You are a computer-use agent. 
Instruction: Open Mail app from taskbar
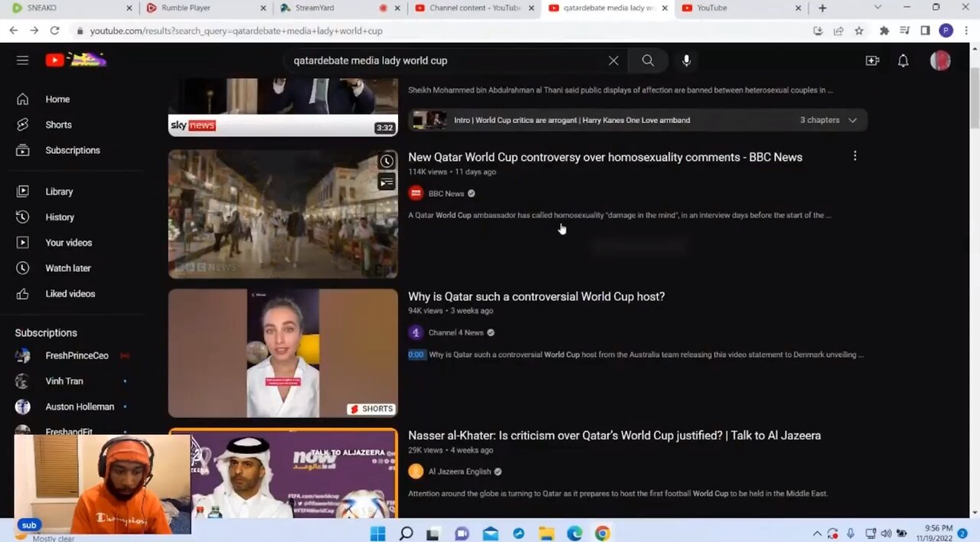pyautogui.click(x=490, y=533)
